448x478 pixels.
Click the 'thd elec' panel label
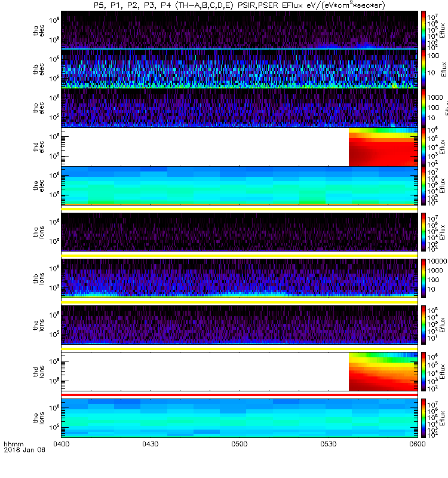click(x=39, y=146)
